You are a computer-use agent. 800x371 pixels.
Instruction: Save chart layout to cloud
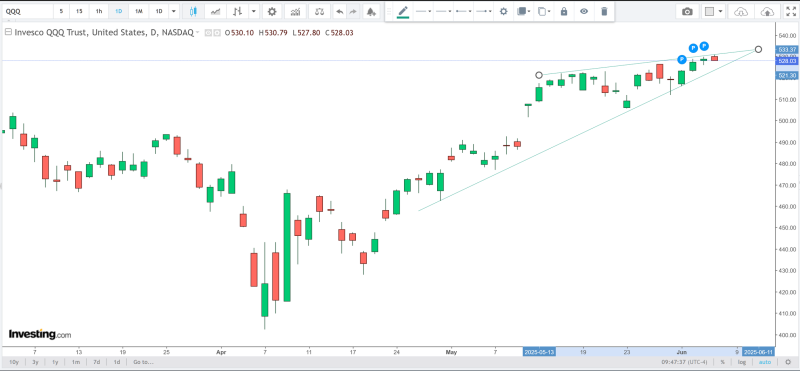pos(766,11)
